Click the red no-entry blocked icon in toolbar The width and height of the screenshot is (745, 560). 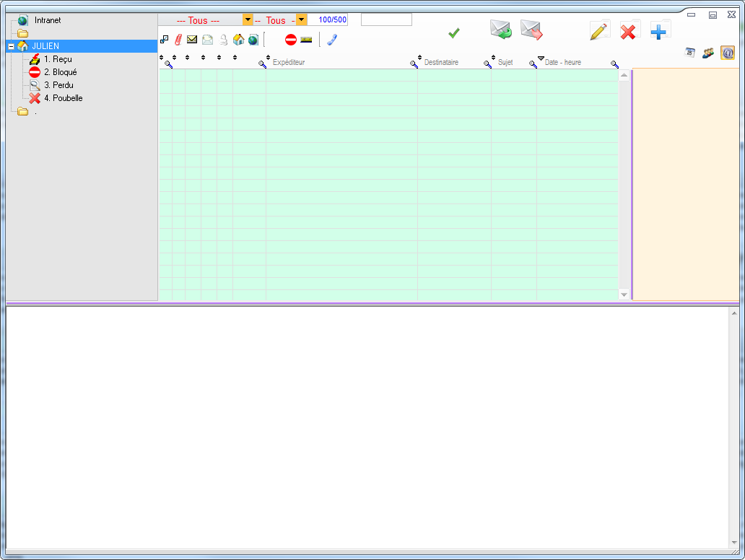pyautogui.click(x=291, y=40)
